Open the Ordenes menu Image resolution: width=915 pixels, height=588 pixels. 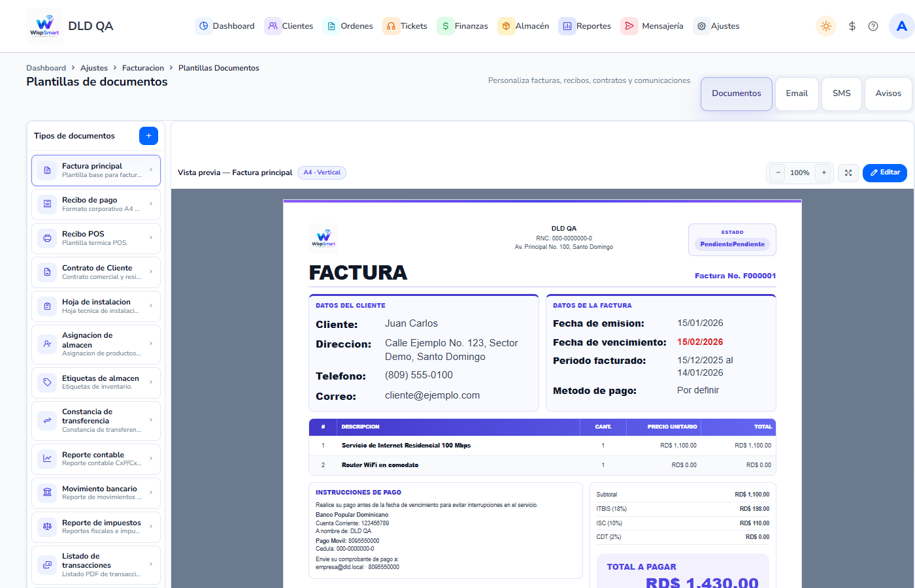pos(350,26)
